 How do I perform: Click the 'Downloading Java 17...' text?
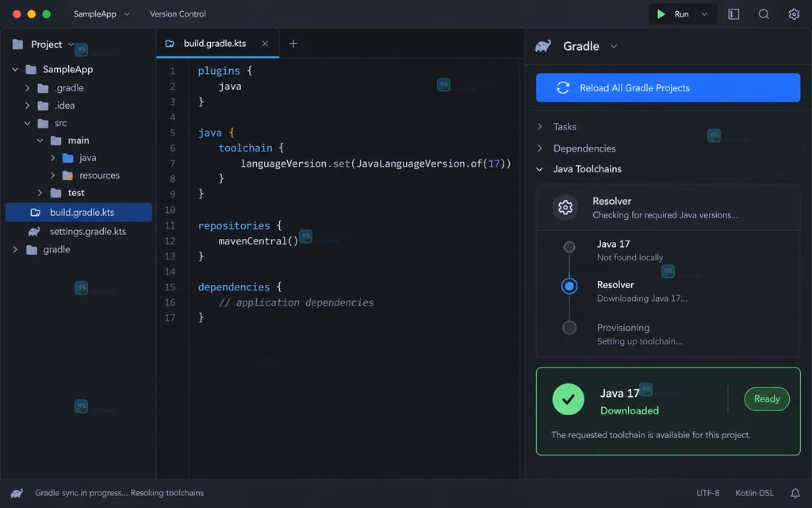tap(642, 298)
